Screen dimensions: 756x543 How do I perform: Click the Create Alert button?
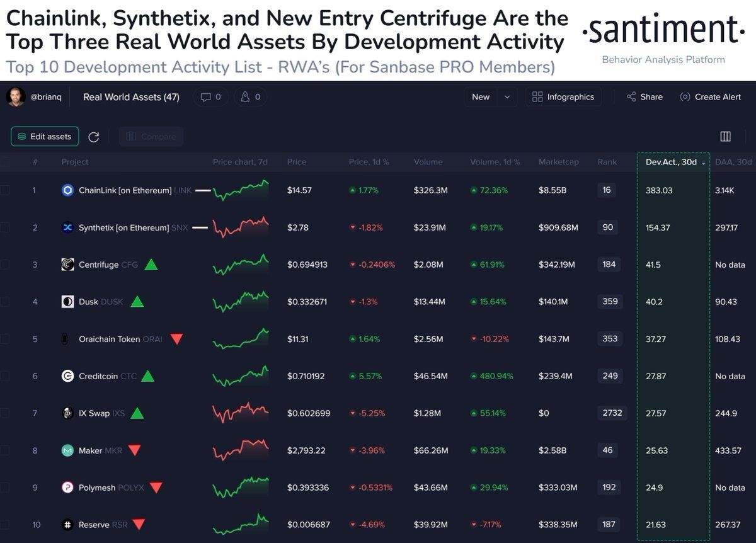coord(711,97)
